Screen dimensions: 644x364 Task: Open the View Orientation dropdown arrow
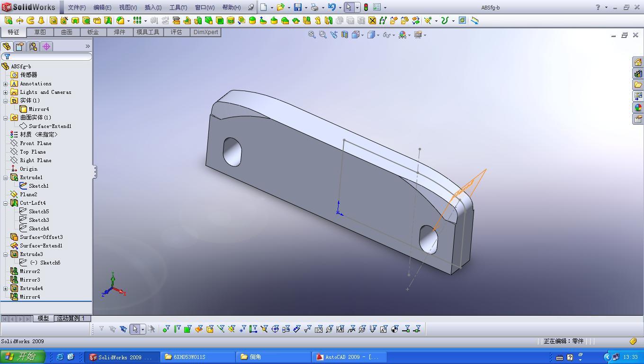(x=363, y=35)
